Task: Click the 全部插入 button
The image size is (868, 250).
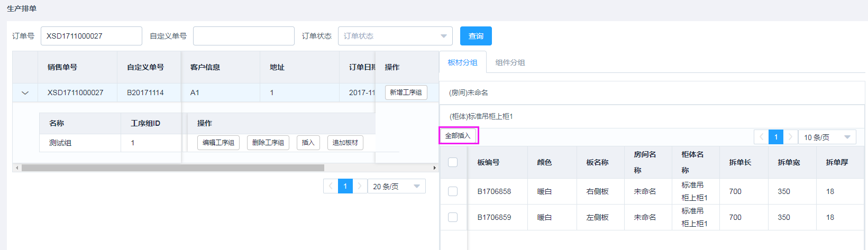Action: (458, 136)
